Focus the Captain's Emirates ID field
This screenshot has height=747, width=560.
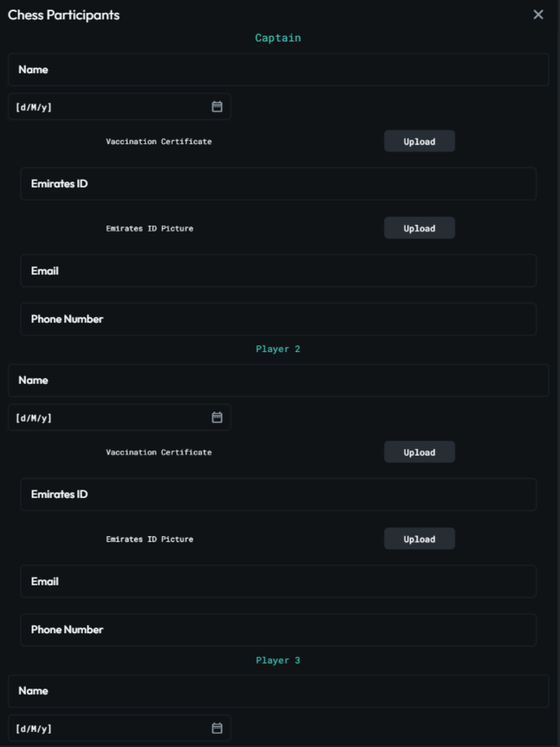click(278, 184)
